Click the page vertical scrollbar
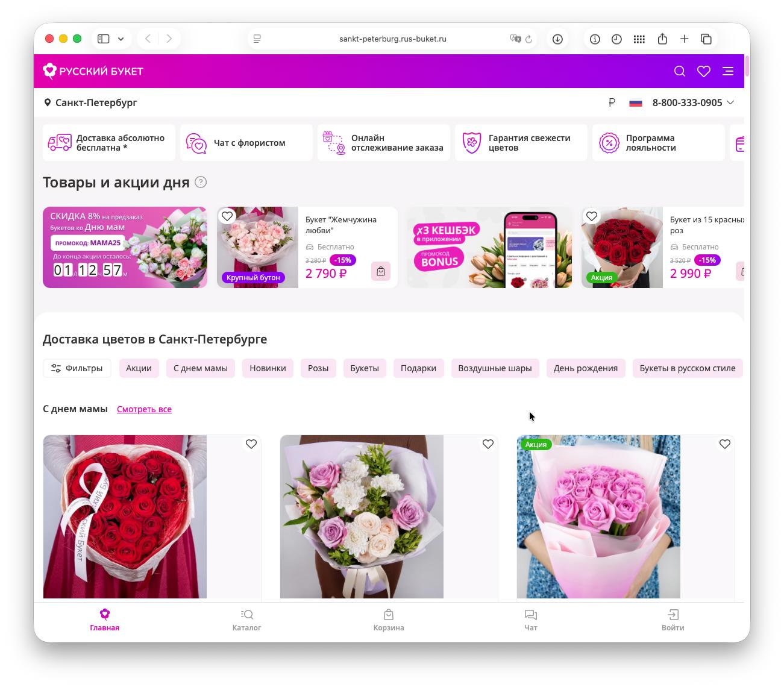This screenshot has width=784, height=687. tap(747, 66)
